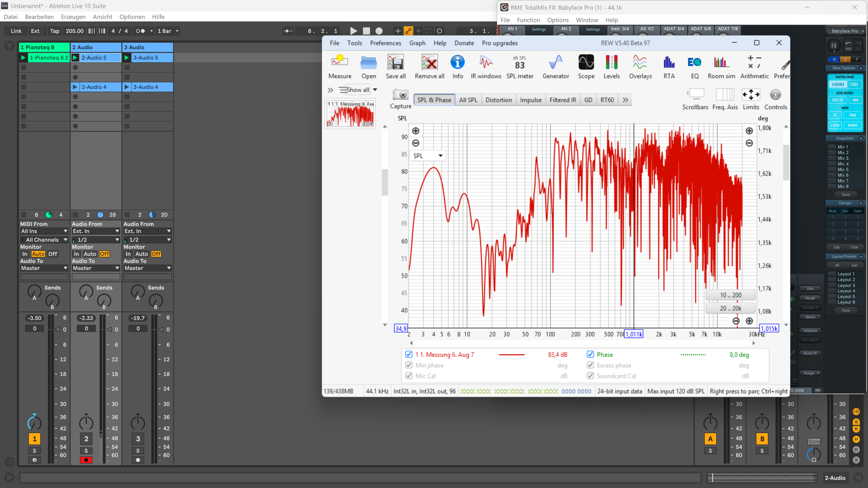This screenshot has width=868, height=488.
Task: Arm track 2 Audio for recording
Action: (86, 460)
